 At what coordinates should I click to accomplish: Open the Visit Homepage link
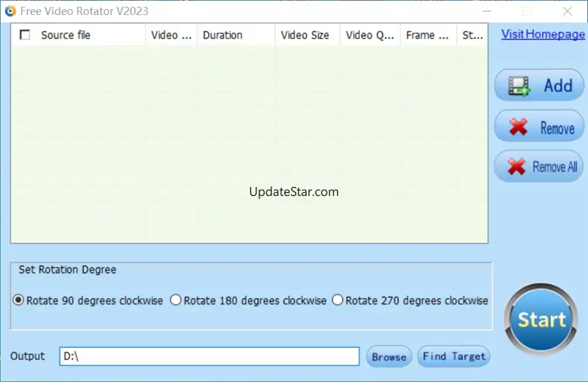tap(543, 35)
